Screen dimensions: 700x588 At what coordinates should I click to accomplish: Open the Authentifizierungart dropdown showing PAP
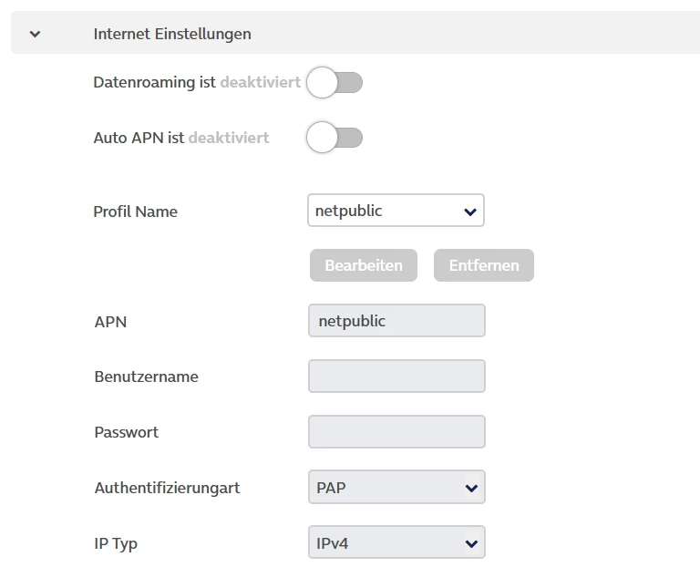click(396, 488)
